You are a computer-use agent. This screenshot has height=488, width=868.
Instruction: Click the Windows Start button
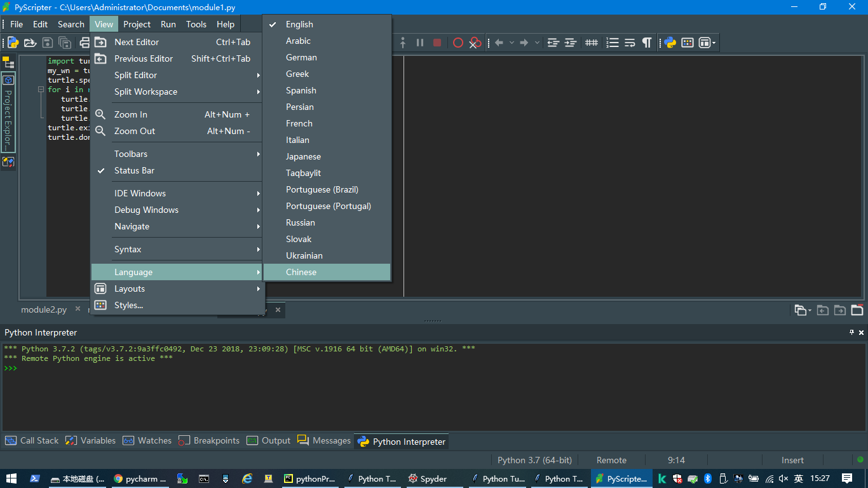11,478
